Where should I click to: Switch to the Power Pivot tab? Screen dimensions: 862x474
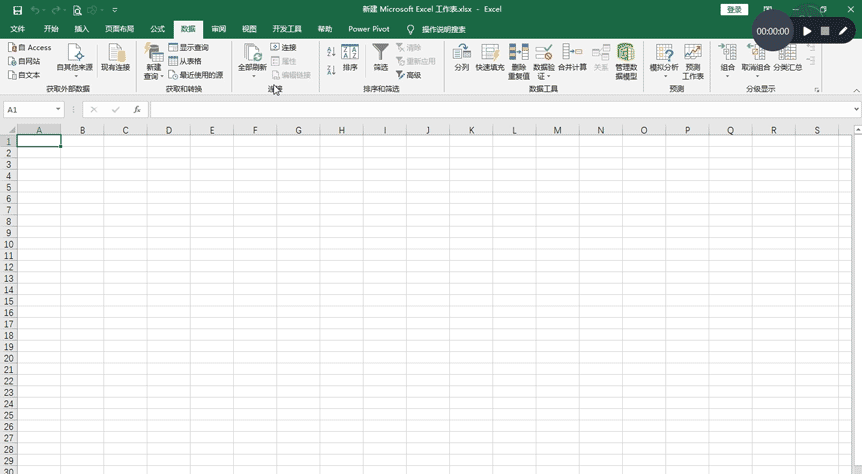point(369,29)
